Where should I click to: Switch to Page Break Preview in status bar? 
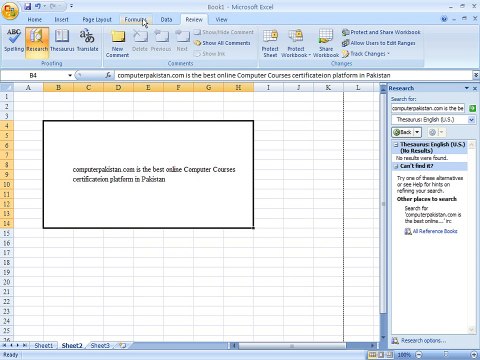[x=389, y=355]
